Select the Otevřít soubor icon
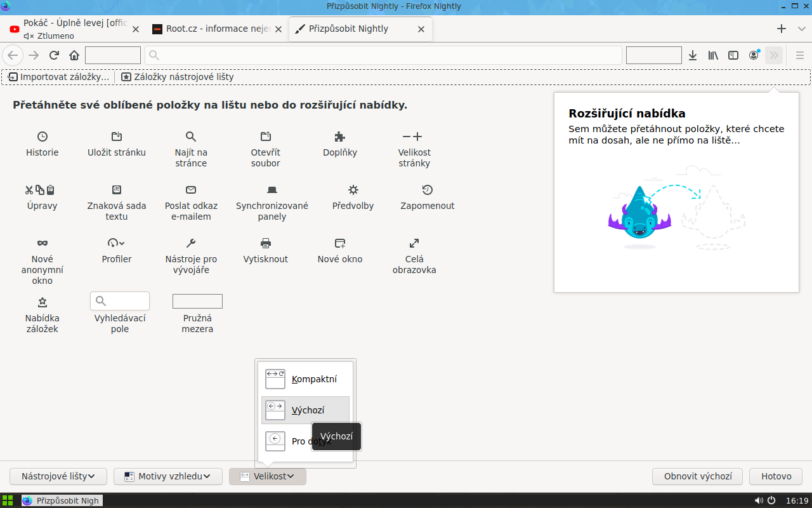Image resolution: width=812 pixels, height=508 pixels. (x=266, y=137)
